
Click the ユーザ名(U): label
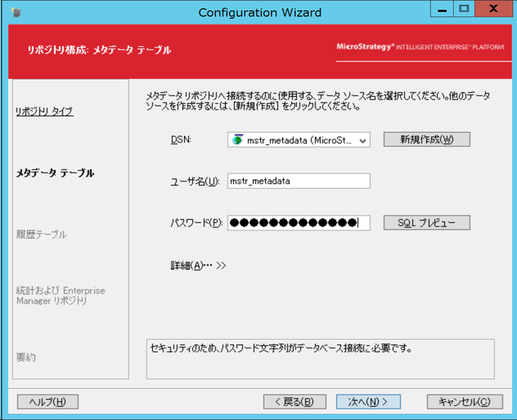coord(195,181)
